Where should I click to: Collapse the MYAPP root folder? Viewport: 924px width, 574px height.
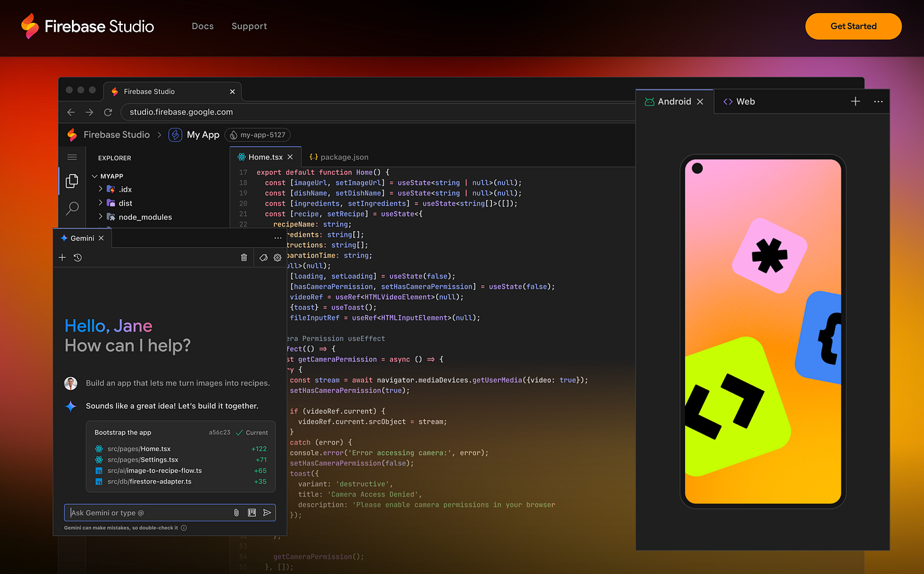click(94, 176)
